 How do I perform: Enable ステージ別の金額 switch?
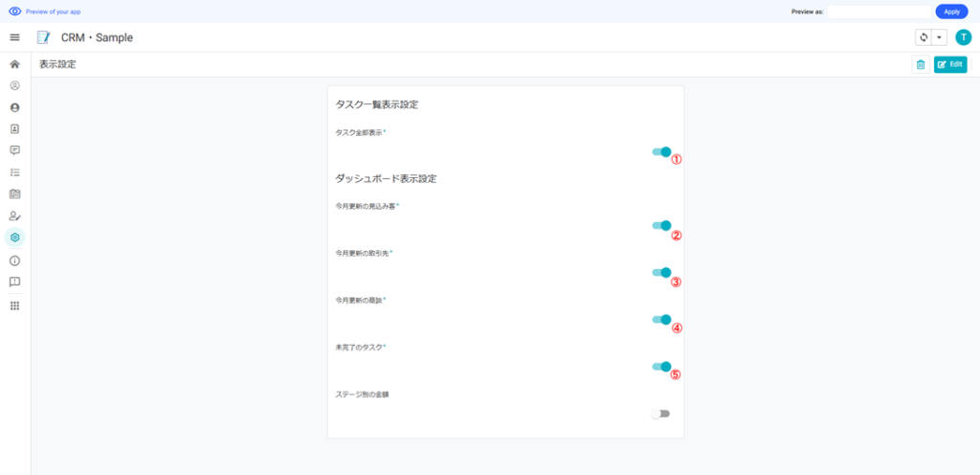tap(660, 414)
